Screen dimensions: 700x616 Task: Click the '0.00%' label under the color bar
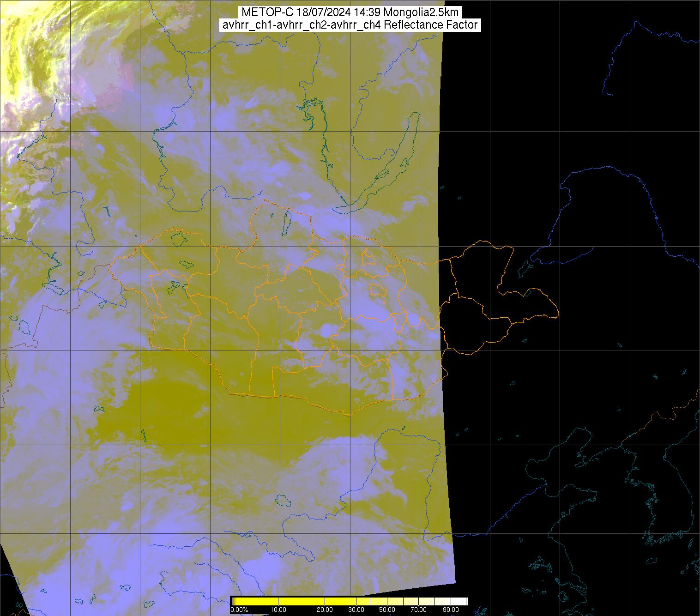tap(239, 610)
